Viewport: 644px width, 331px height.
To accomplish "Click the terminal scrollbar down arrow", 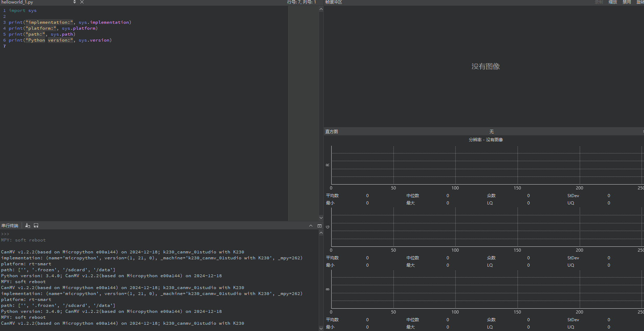I will 321,328.
